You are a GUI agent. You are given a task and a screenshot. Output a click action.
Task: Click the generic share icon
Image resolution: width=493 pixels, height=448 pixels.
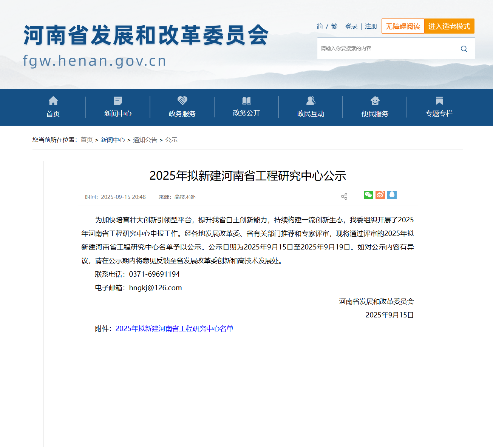tap(344, 196)
